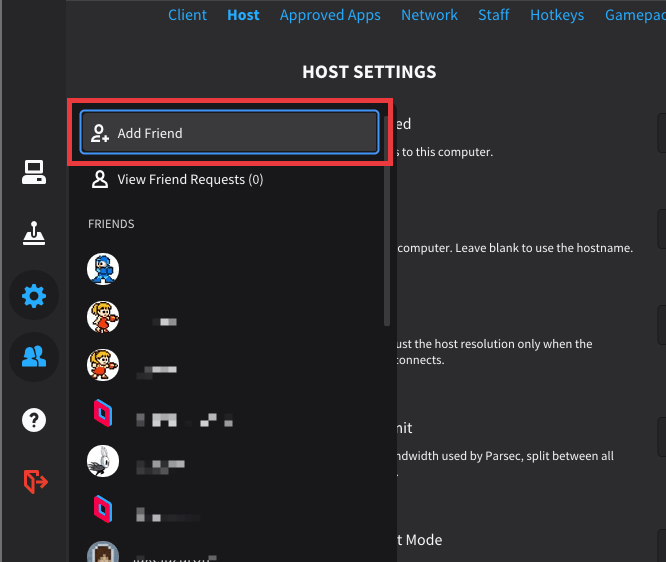
Task: Open the Staff settings tab
Action: [x=493, y=15]
